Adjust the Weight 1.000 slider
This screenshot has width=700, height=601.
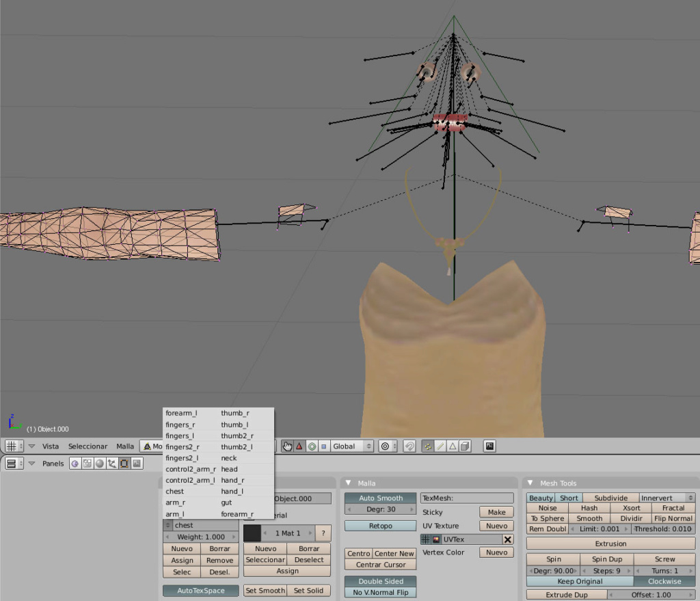(201, 537)
